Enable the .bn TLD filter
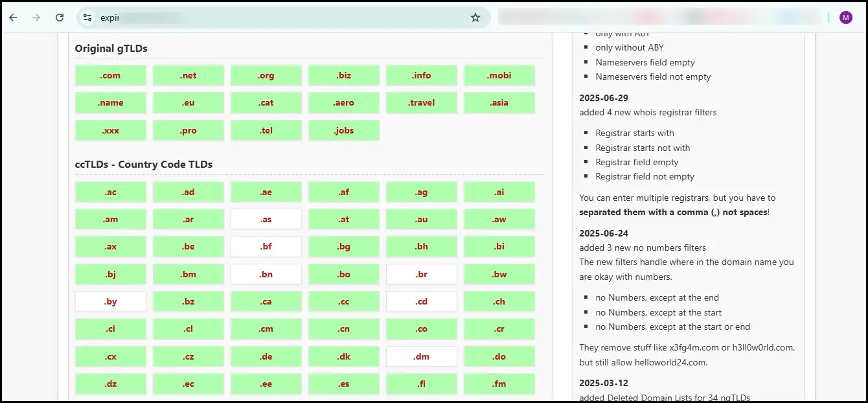 266,274
